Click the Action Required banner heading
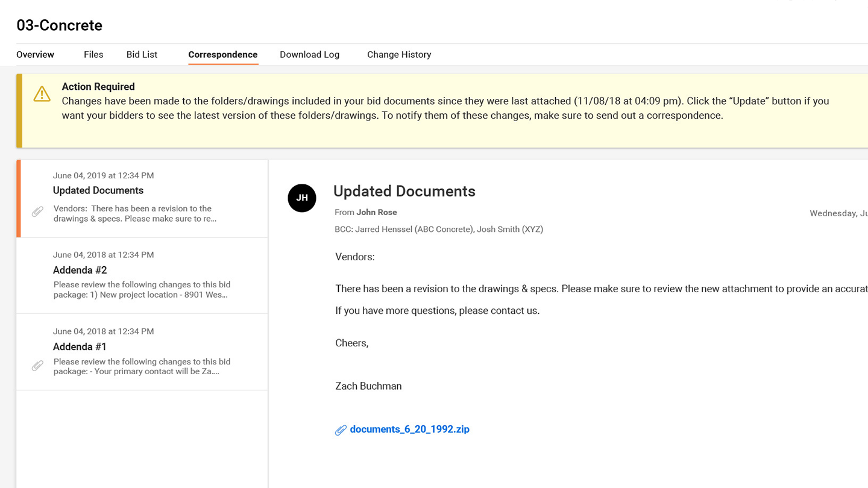 (98, 87)
